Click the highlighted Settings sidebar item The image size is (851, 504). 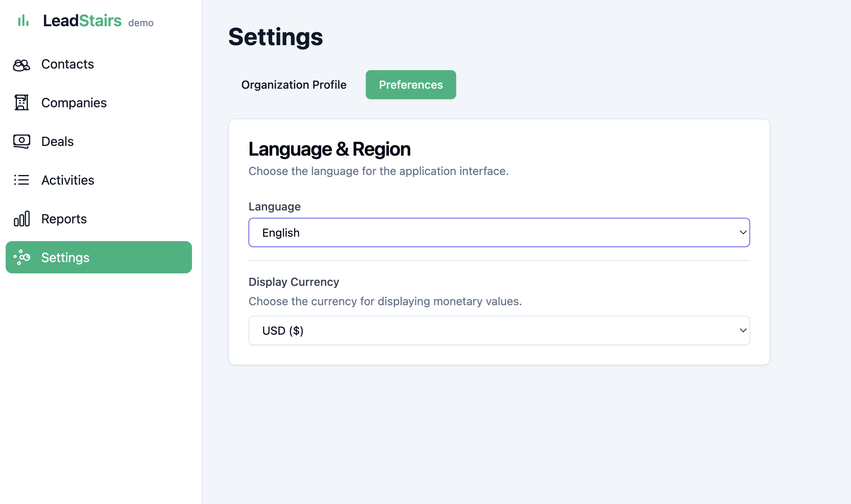(98, 257)
